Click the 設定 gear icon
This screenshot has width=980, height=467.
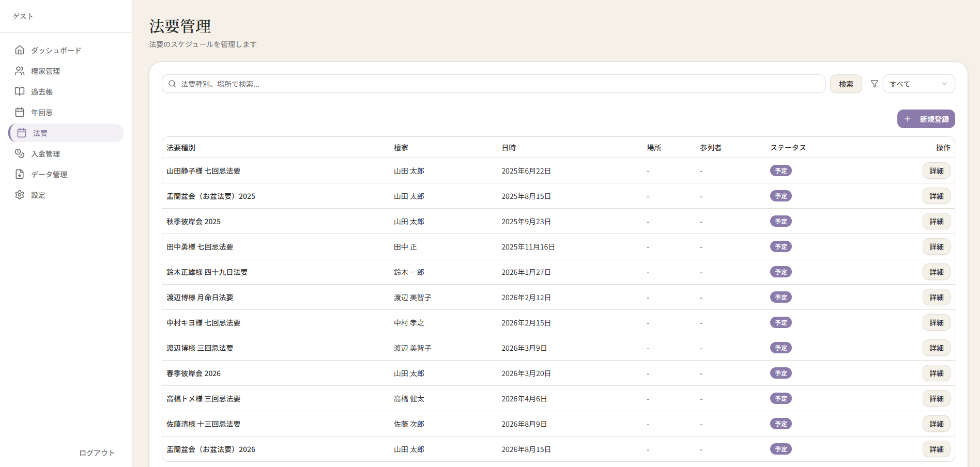coord(20,195)
